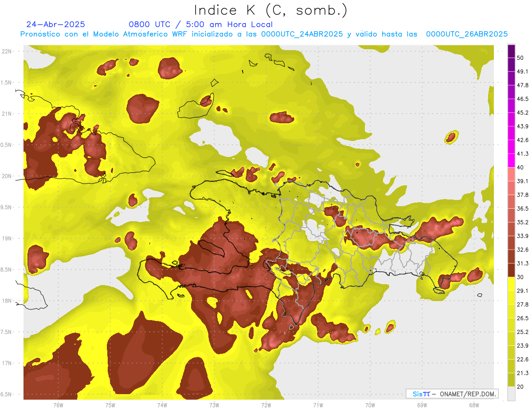
Task: Click the colorbar value '30'
Action: tap(520, 277)
